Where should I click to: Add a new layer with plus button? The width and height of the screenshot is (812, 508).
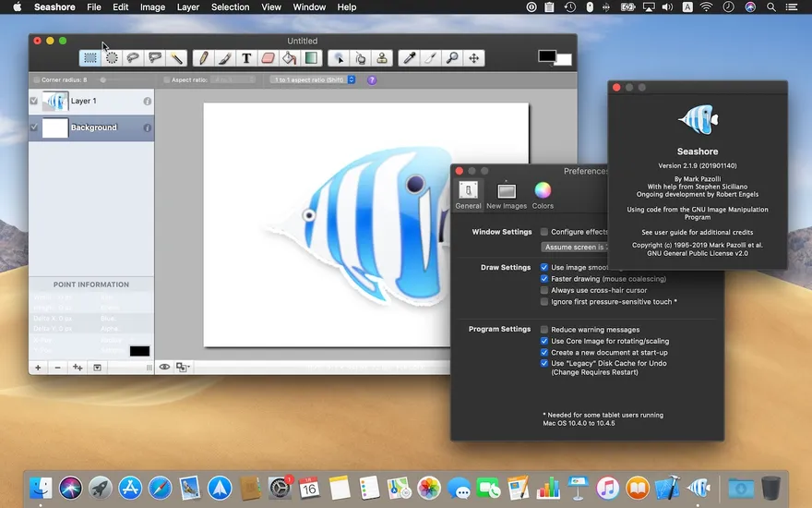click(x=38, y=368)
